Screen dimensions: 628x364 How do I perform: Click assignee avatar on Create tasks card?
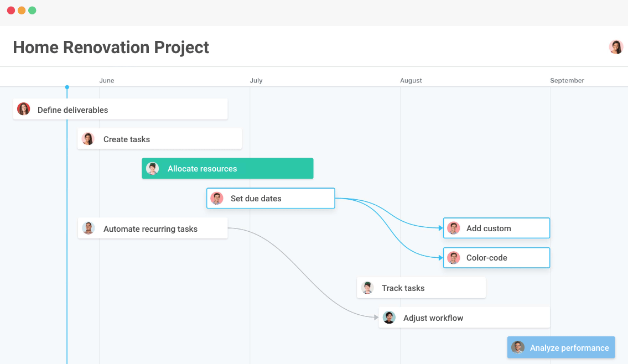(88, 139)
